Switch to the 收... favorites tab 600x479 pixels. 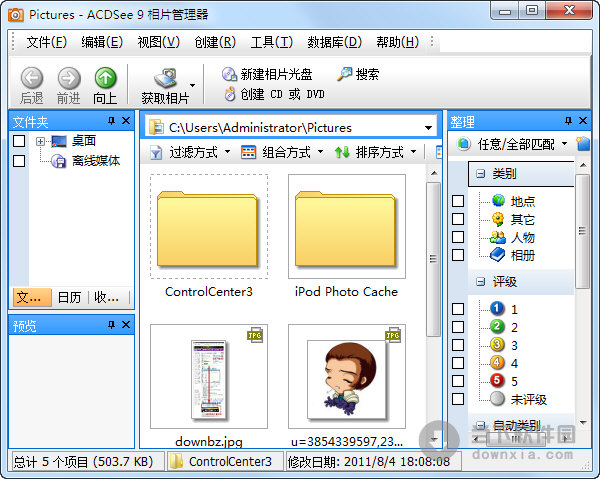(x=107, y=297)
